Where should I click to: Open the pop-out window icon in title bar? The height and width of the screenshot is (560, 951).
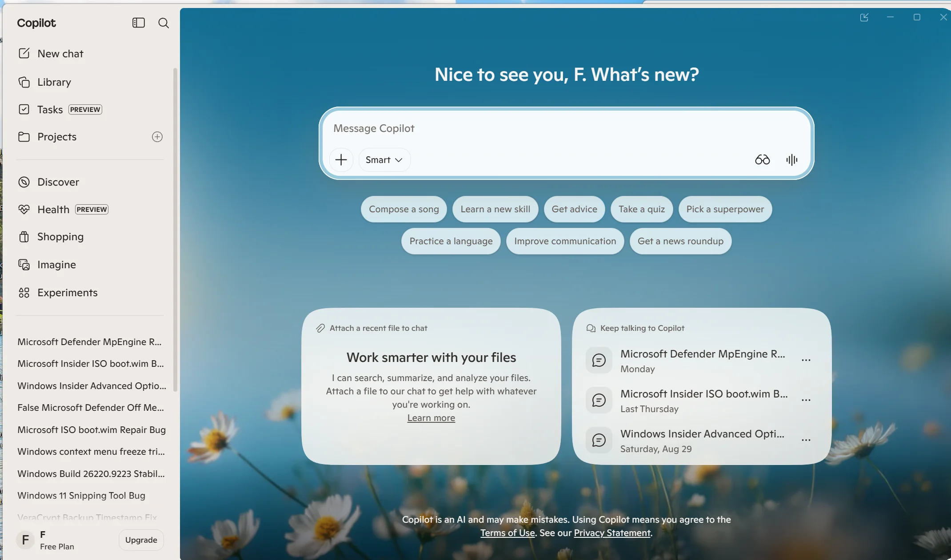tap(864, 17)
